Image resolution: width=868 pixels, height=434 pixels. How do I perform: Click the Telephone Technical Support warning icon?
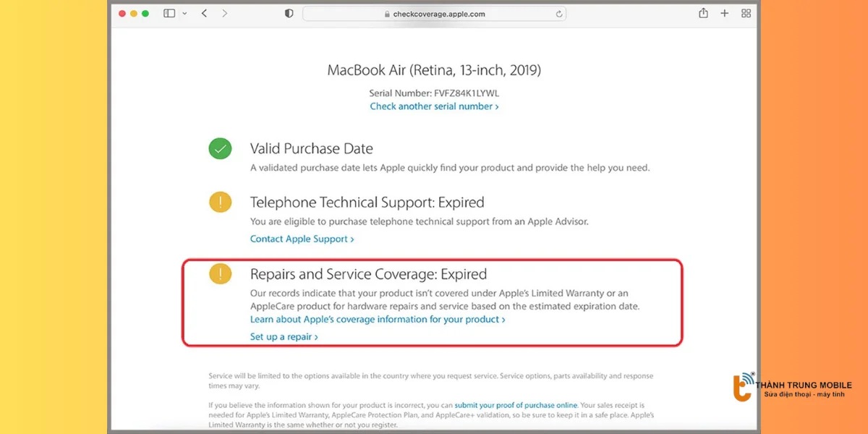point(220,203)
